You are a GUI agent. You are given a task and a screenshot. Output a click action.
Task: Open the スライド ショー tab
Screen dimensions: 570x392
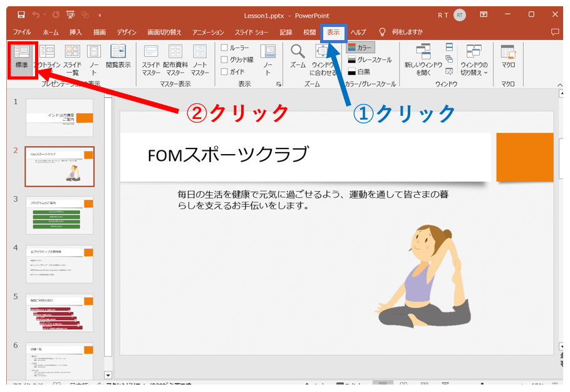coord(251,32)
